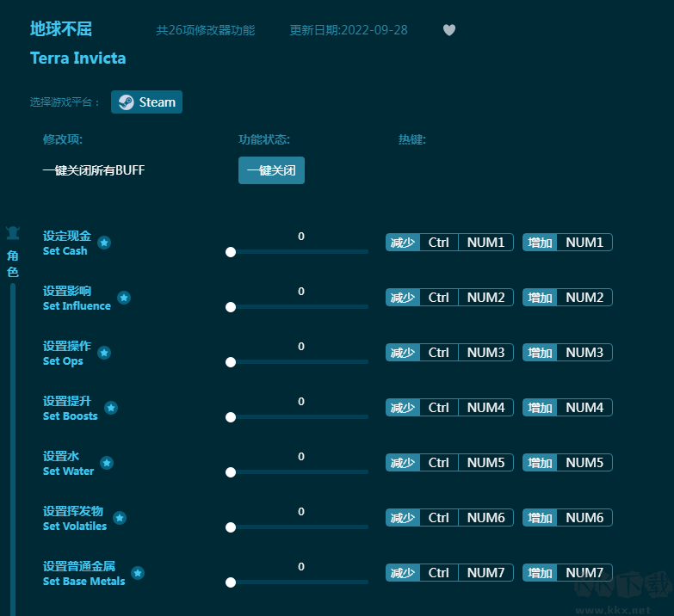Click the star icon beside Set Volatiles
The width and height of the screenshot is (674, 616).
(x=120, y=518)
